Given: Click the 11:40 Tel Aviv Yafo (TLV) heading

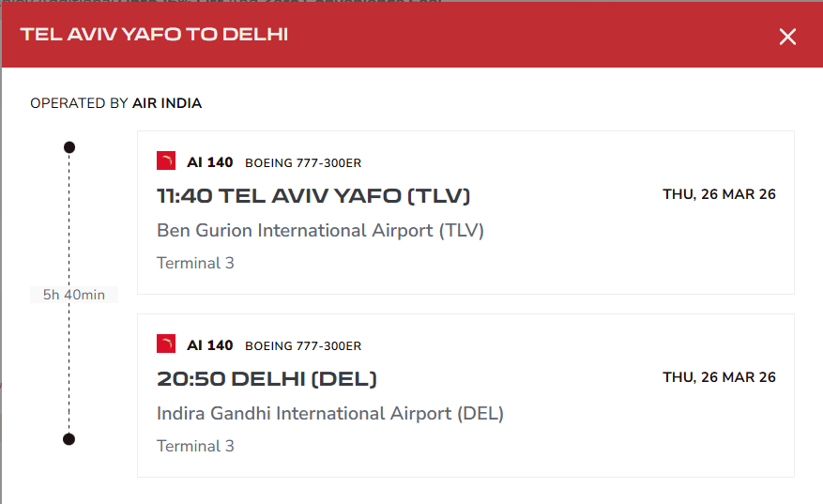Looking at the screenshot, I should pos(313,196).
